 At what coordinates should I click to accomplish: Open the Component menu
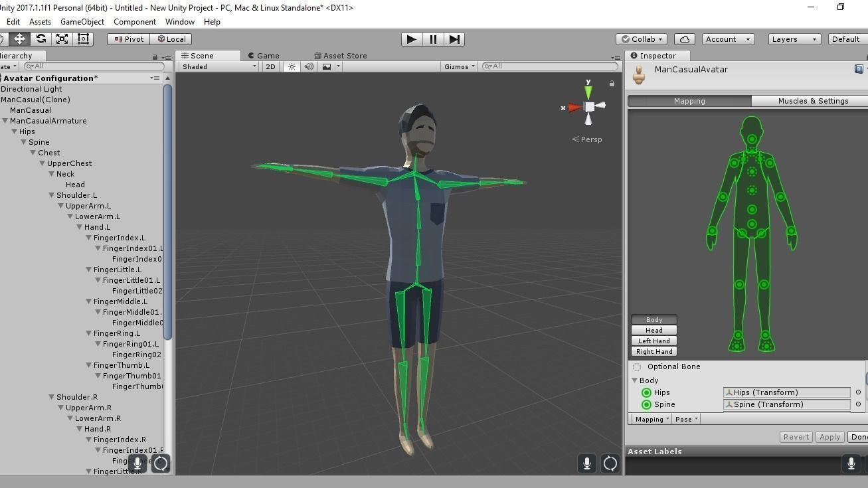[x=135, y=22]
